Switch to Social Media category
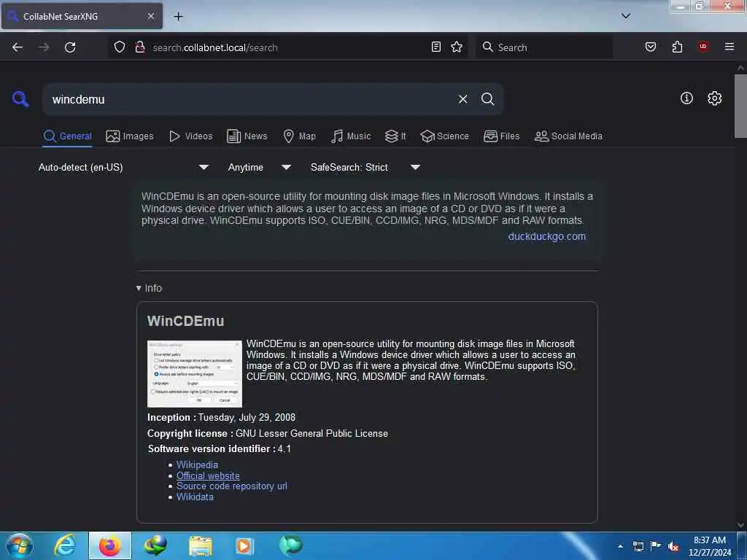 pos(568,136)
